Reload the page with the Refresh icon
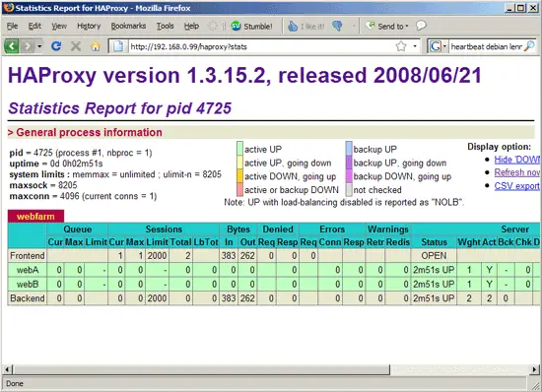 [x=56, y=46]
